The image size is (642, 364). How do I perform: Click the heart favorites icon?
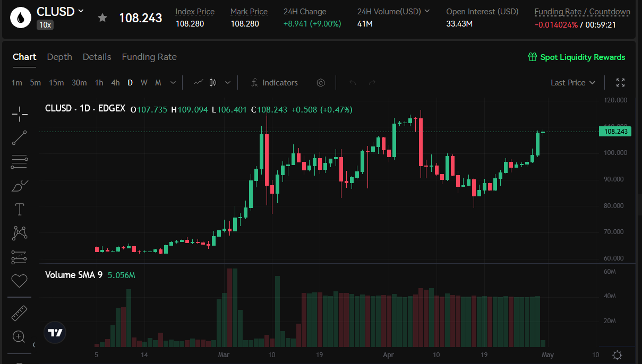click(20, 281)
